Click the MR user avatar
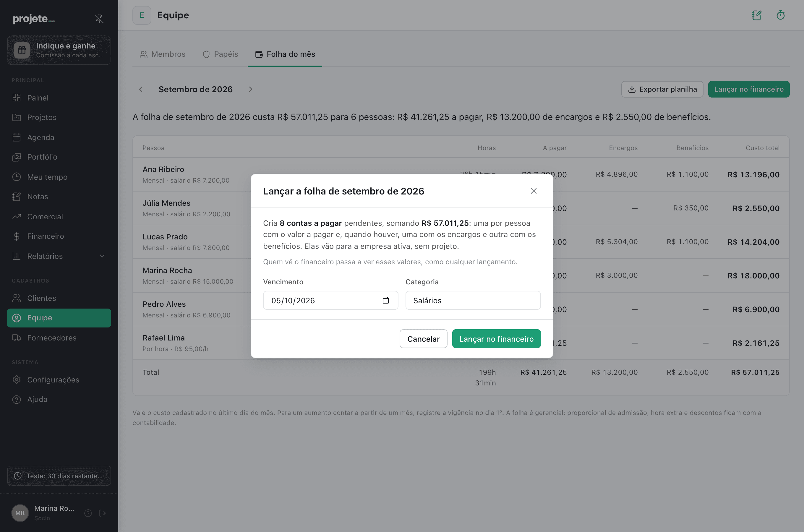804x532 pixels. click(x=20, y=513)
